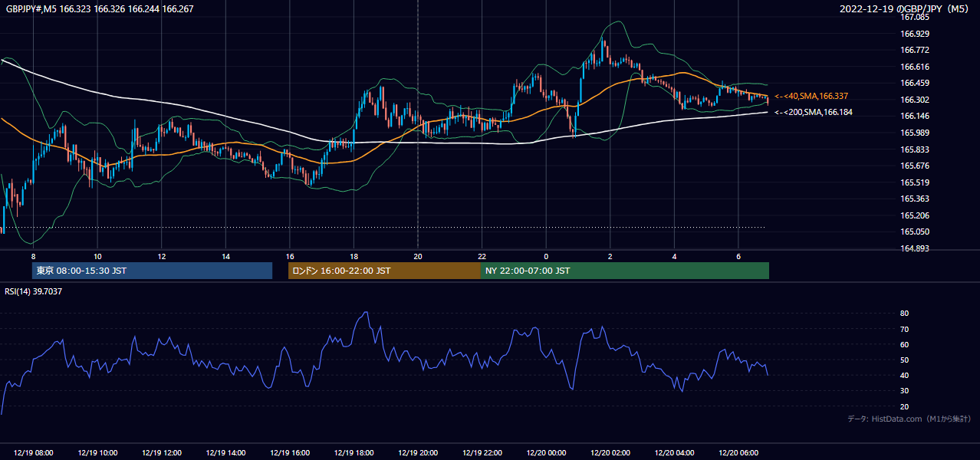Click hour 18 on the price chart axis
The width and height of the screenshot is (980, 460).
pyautogui.click(x=354, y=256)
